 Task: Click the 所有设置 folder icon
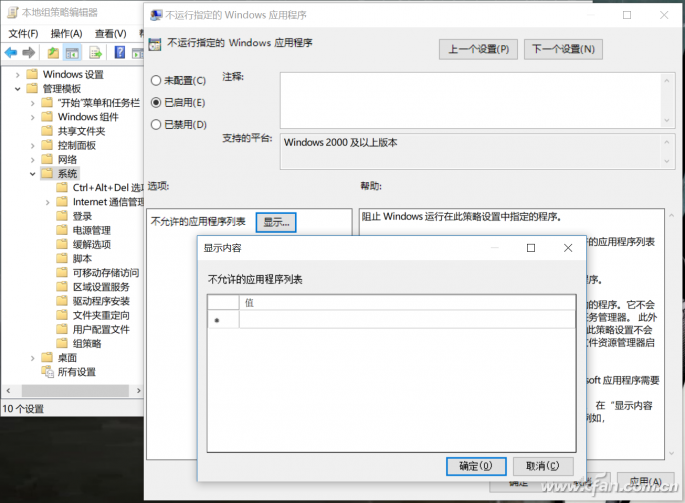point(47,371)
